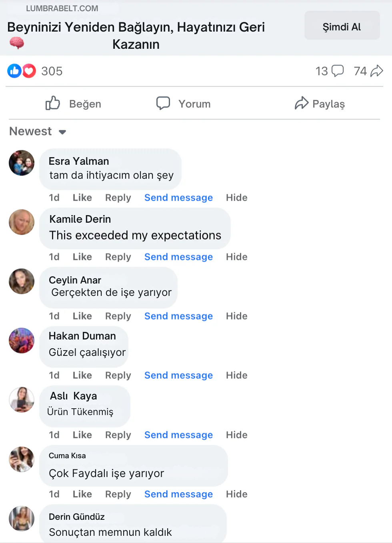Screen dimensions: 392x543
Task: Open the LUMBRABELT.COM site link
Action: coord(62,8)
